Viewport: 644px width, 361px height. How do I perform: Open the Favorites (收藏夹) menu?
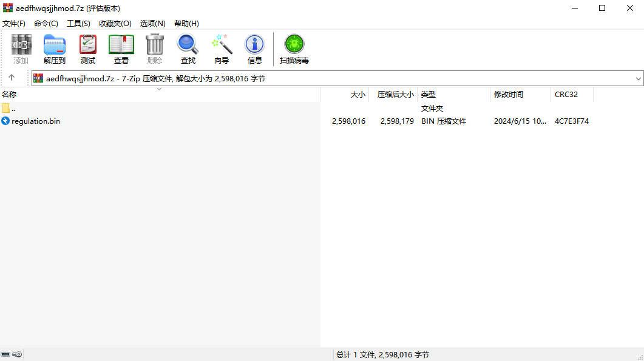[115, 24]
